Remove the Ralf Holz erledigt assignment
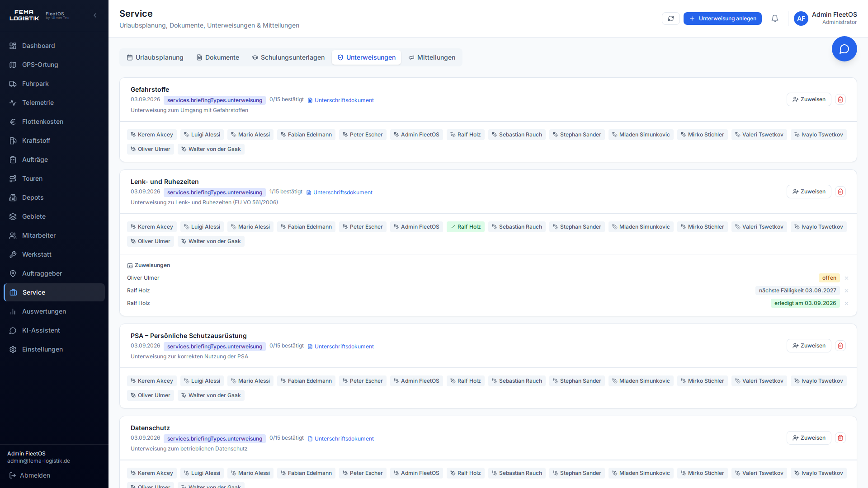 click(847, 303)
